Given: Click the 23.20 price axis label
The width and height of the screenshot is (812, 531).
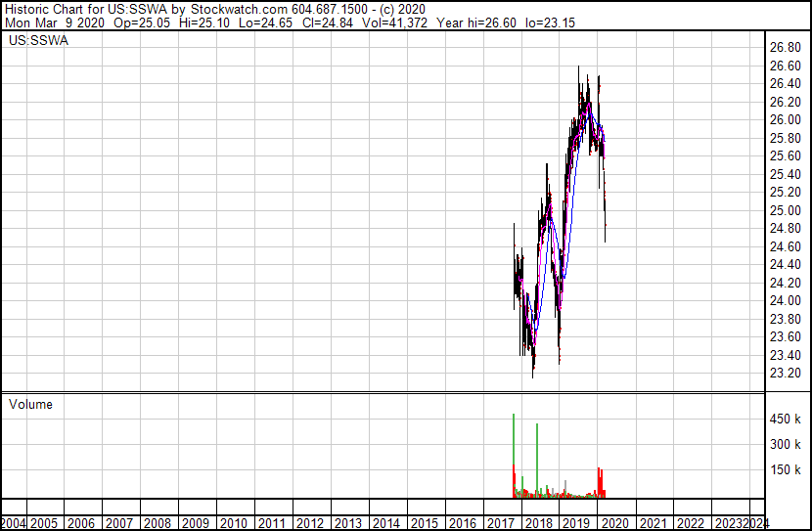Looking at the screenshot, I should click(x=787, y=374).
